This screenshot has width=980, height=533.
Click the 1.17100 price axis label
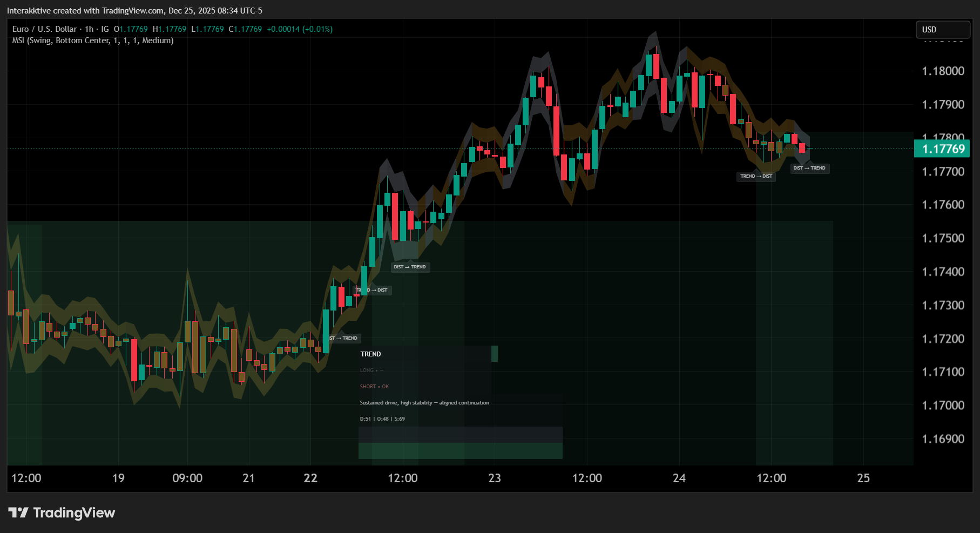(943, 372)
